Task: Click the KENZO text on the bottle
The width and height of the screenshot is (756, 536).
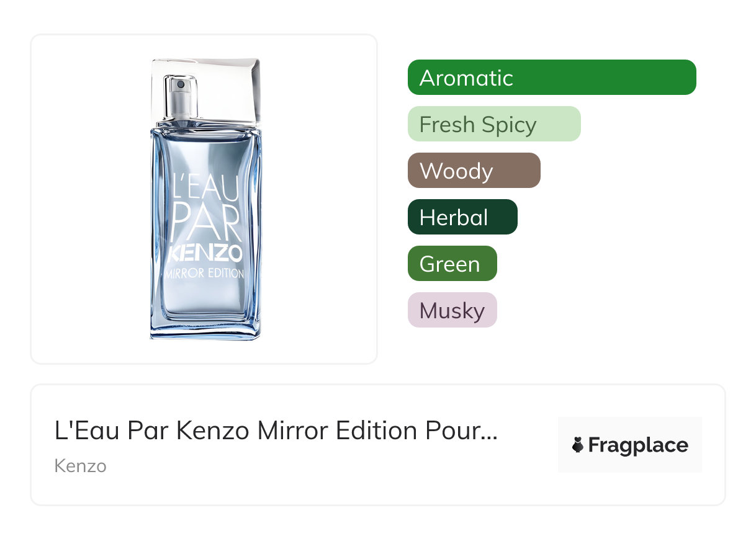Action: (204, 254)
